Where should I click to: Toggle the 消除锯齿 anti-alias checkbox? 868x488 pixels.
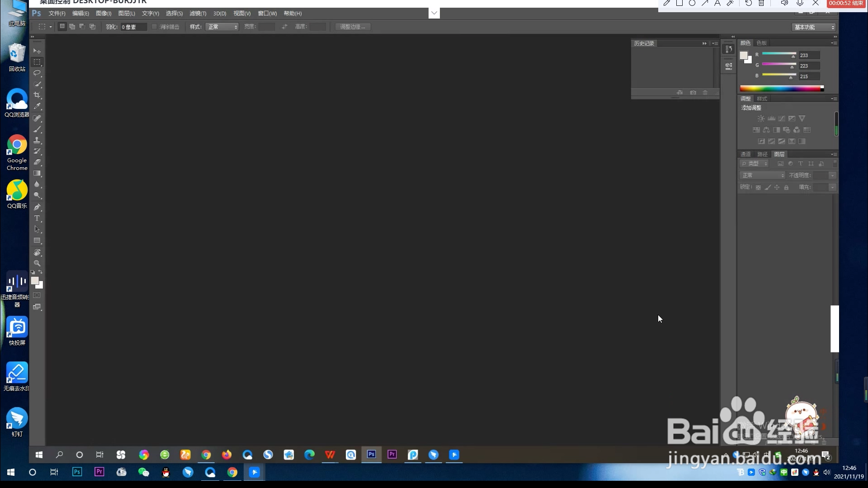coord(155,27)
